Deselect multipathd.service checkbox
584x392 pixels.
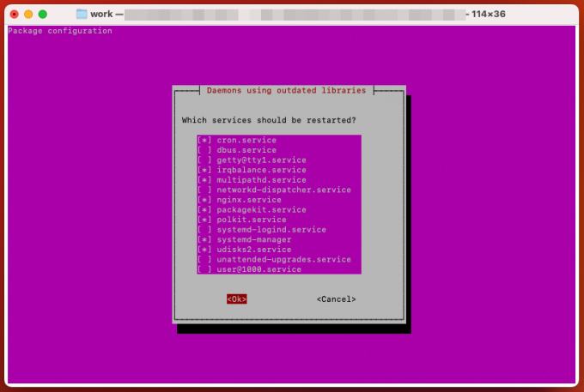[204, 180]
